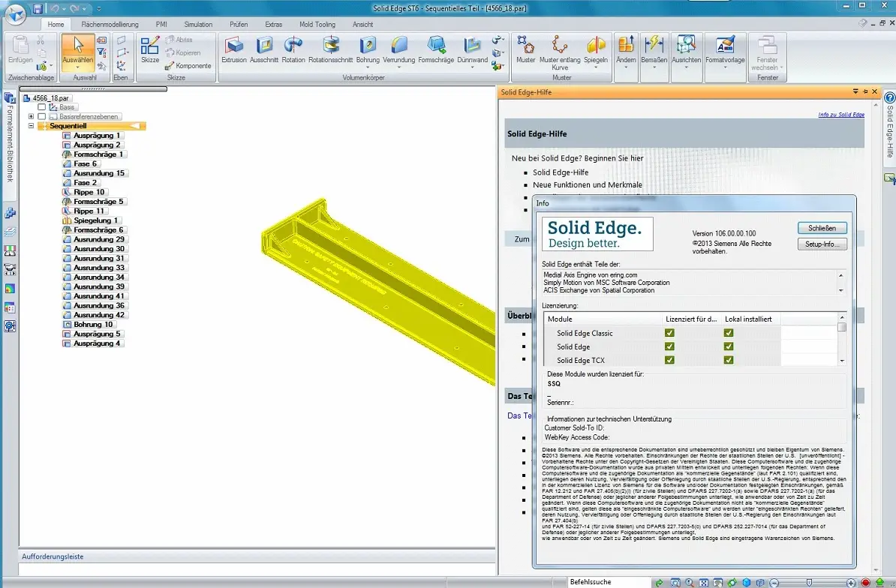Select the Verrundung round tool
This screenshot has height=588, width=896.
click(x=399, y=48)
